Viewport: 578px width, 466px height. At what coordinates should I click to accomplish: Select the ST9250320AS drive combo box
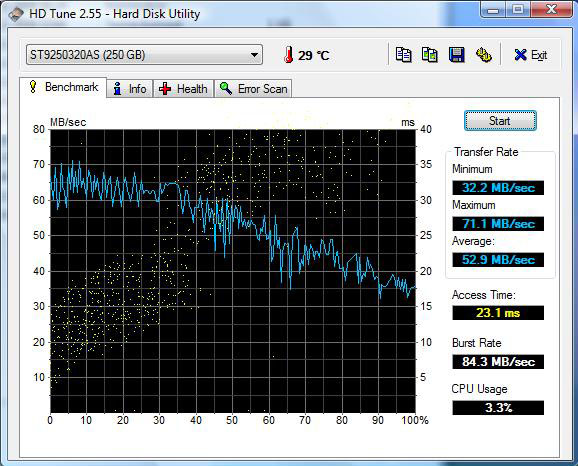pos(144,55)
